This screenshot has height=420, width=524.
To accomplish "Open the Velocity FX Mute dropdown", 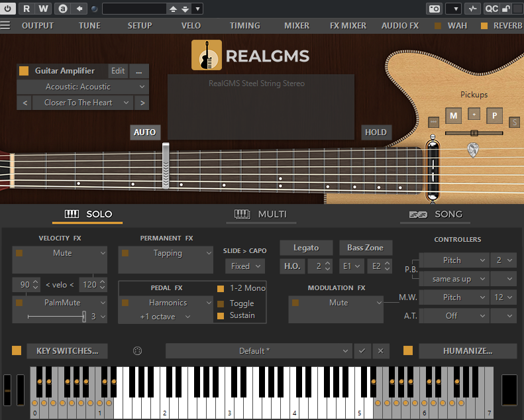I will click(x=60, y=253).
